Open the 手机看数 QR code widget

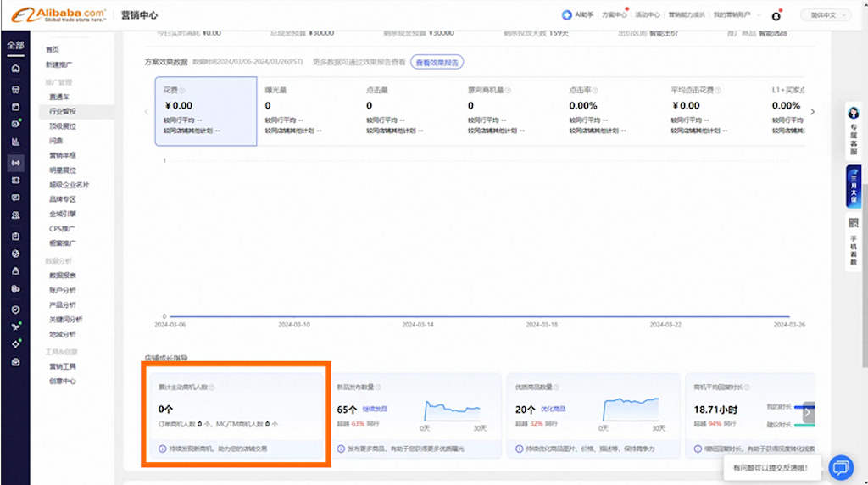[853, 242]
